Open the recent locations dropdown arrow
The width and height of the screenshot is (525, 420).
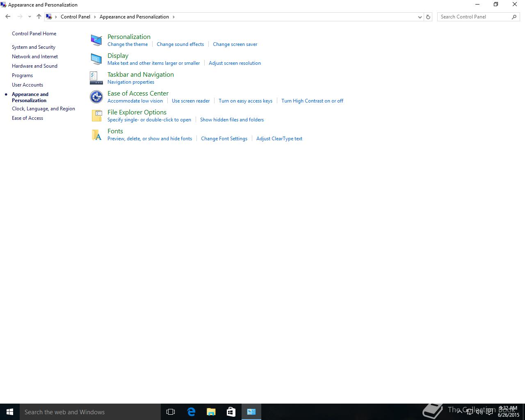[30, 17]
